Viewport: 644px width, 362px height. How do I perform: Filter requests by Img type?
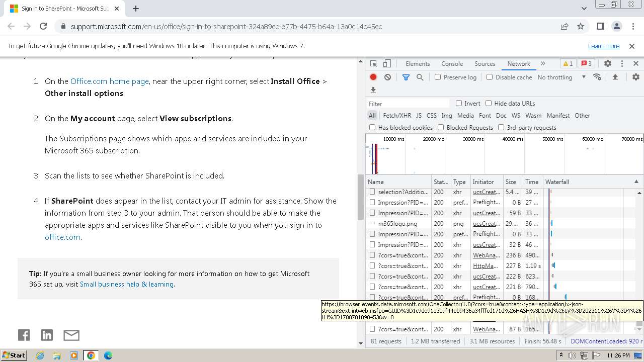click(447, 115)
